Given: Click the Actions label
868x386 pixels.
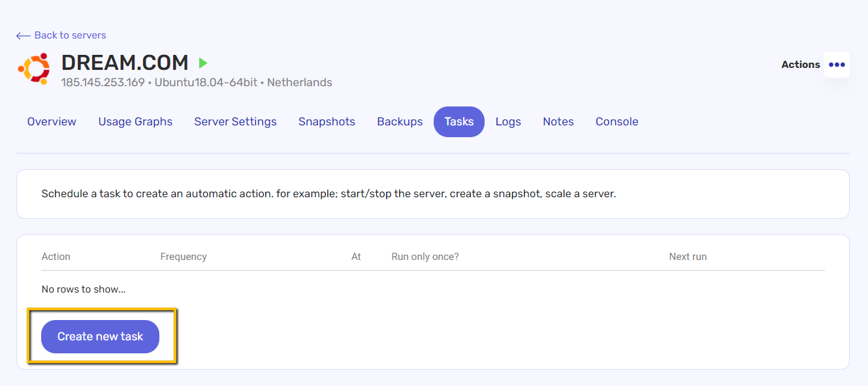Looking at the screenshot, I should pyautogui.click(x=801, y=65).
